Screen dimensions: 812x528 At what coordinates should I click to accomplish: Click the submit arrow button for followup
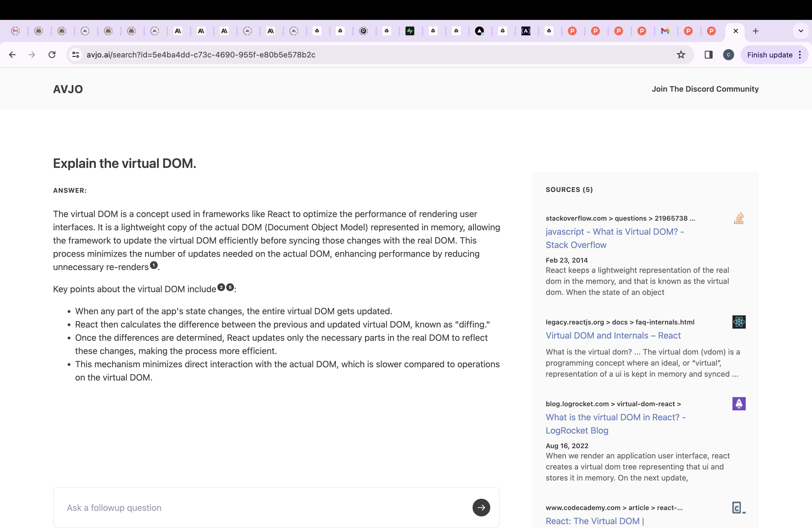(x=481, y=508)
